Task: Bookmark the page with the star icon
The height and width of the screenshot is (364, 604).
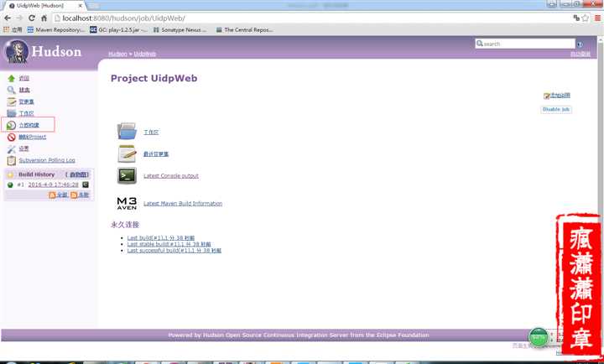Action: click(586, 18)
